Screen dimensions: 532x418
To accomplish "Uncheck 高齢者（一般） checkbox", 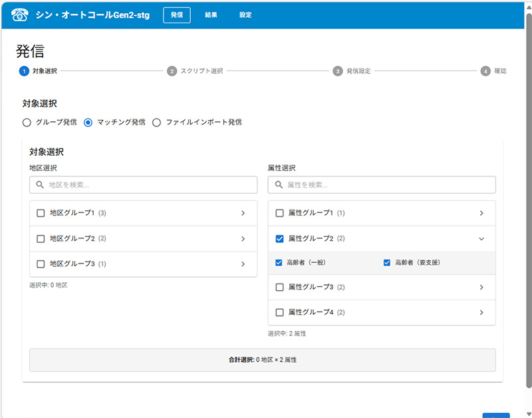I will pos(279,262).
